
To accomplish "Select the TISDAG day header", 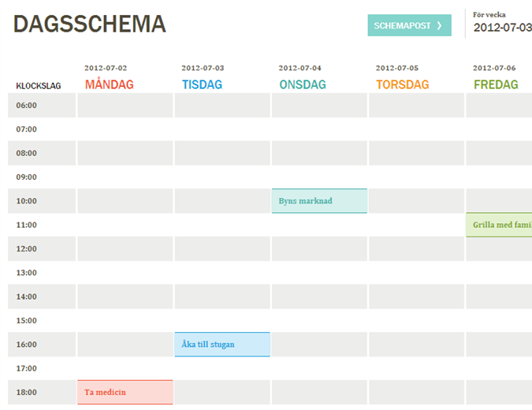I will coord(202,84).
